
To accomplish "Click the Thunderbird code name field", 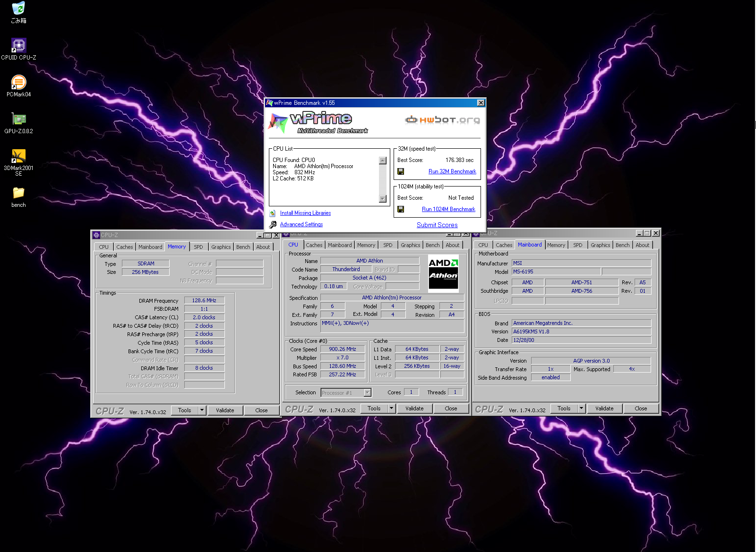I will (346, 269).
